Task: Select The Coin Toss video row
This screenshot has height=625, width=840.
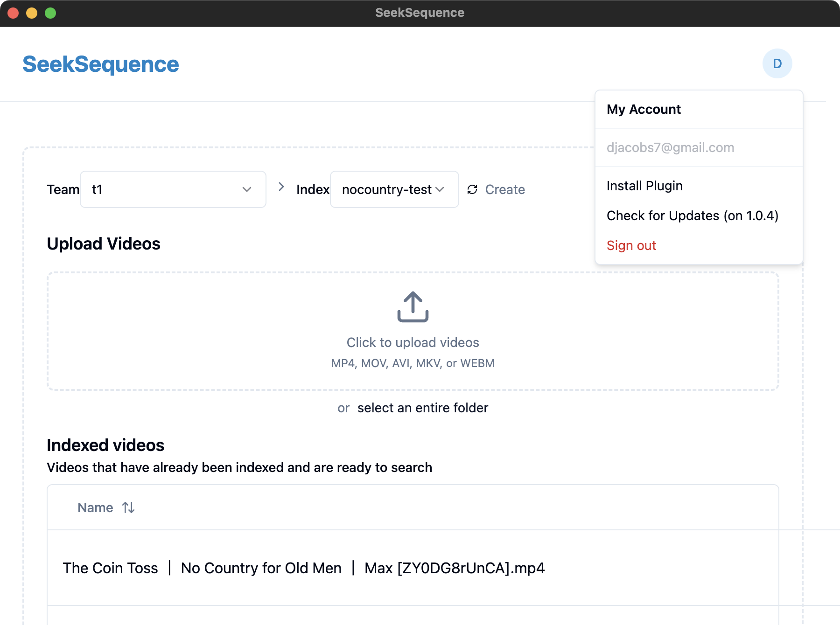Action: tap(413, 568)
